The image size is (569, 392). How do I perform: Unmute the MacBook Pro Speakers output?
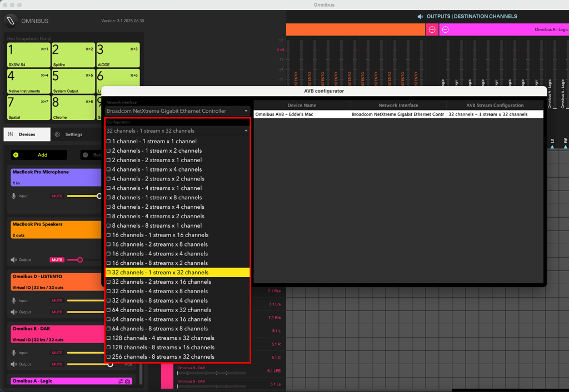click(57, 260)
